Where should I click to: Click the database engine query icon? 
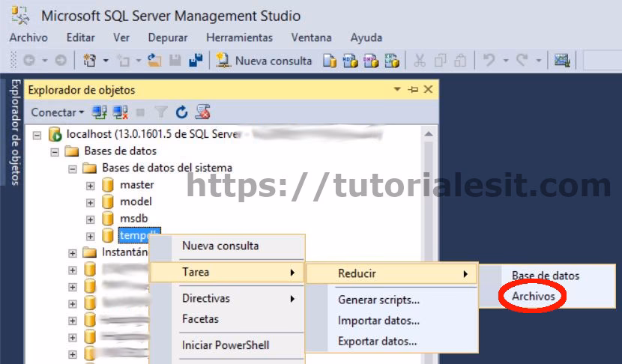[330, 61]
